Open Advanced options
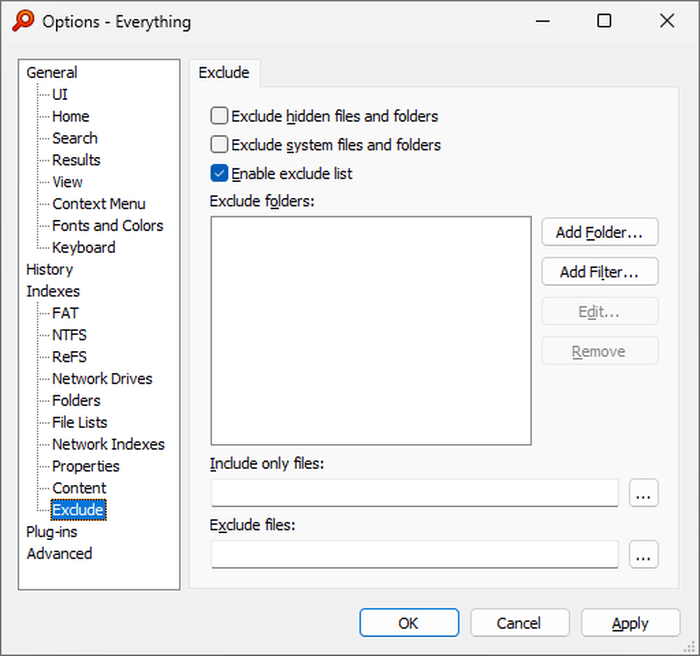The image size is (700, 656). (59, 554)
